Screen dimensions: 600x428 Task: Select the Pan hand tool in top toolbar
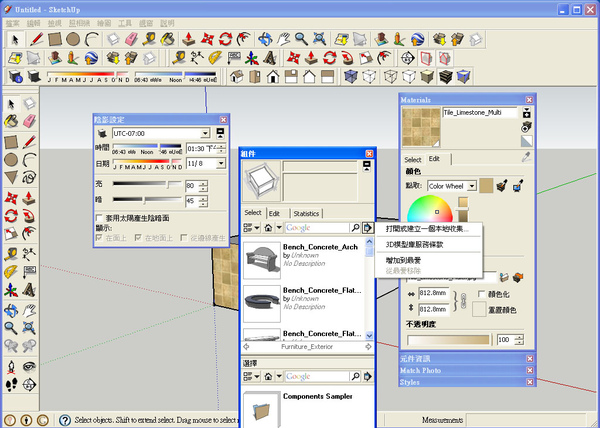(283, 39)
